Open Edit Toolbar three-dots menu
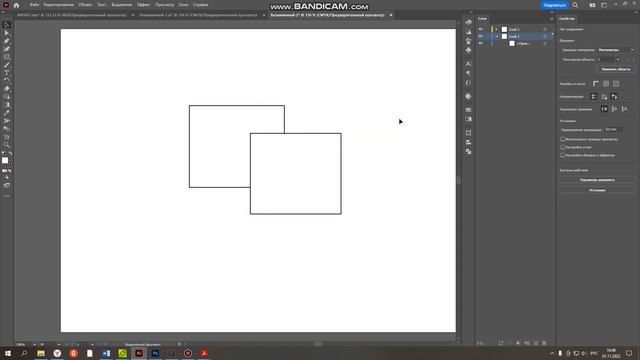Image resolution: width=640 pixels, height=360 pixels. 7,196
